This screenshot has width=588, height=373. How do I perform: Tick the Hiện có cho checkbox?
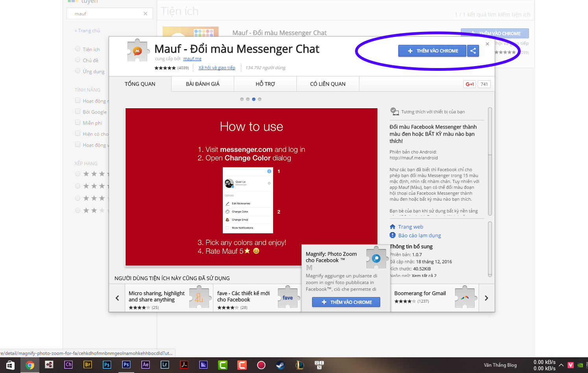(78, 134)
